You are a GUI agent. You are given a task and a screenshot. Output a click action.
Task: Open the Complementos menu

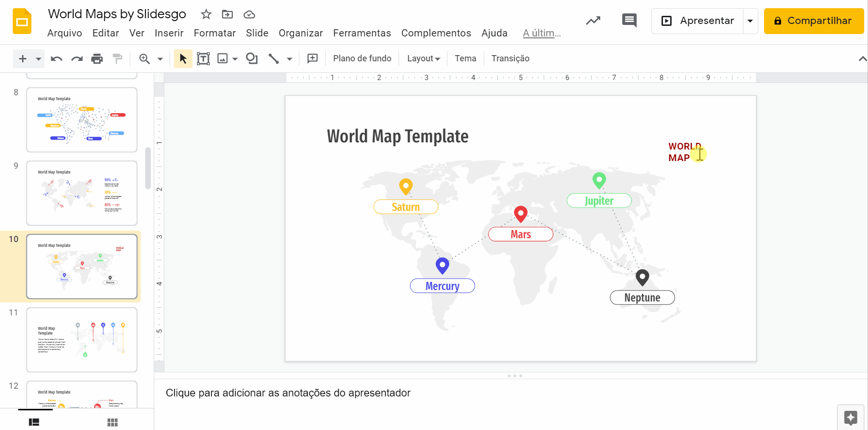(x=436, y=33)
